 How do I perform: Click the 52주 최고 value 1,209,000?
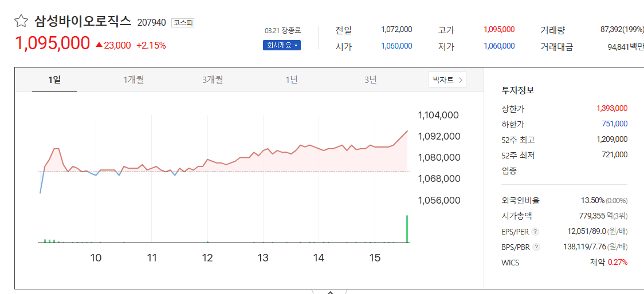tap(612, 140)
